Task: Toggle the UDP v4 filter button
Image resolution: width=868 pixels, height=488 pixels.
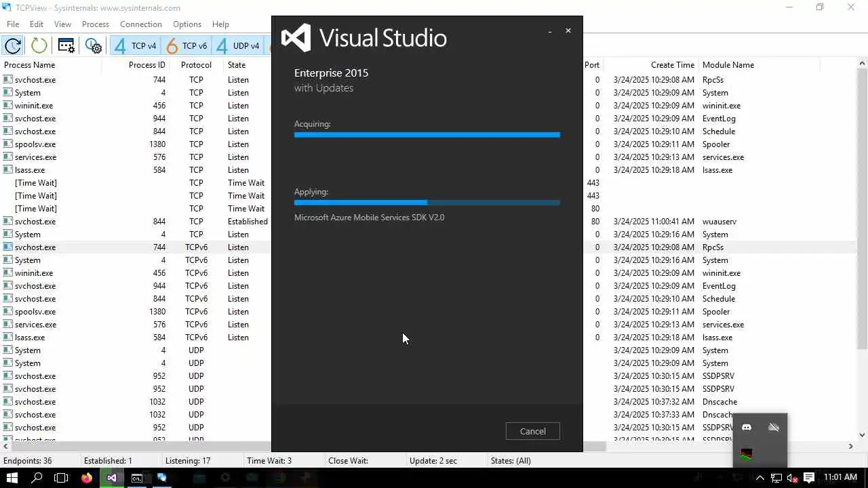Action: tap(238, 46)
